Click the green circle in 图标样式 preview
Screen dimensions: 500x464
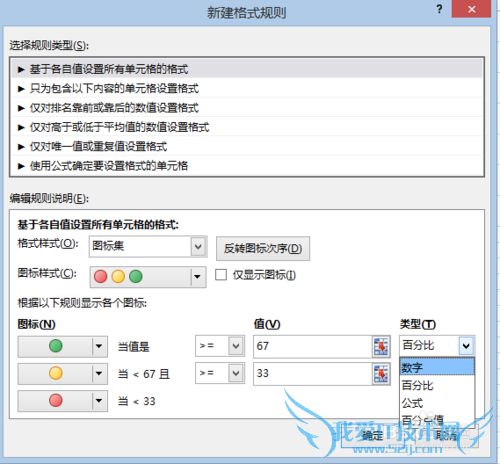pos(136,277)
